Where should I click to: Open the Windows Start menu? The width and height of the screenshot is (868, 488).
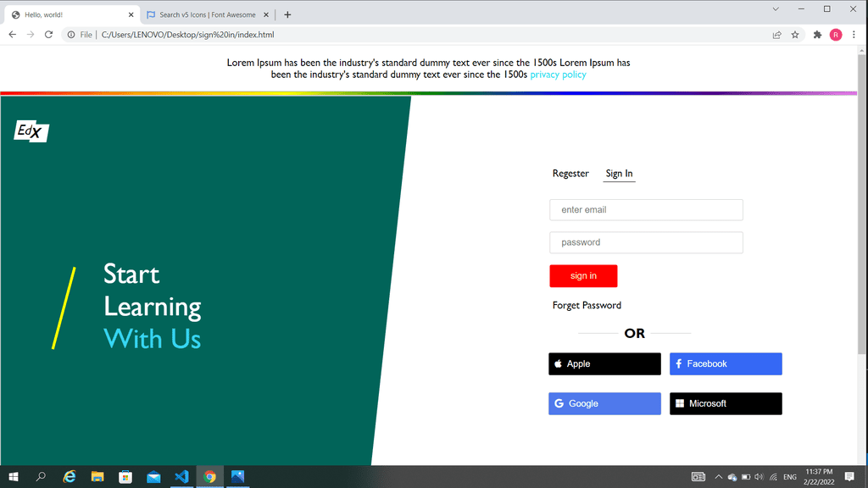pos(14,476)
